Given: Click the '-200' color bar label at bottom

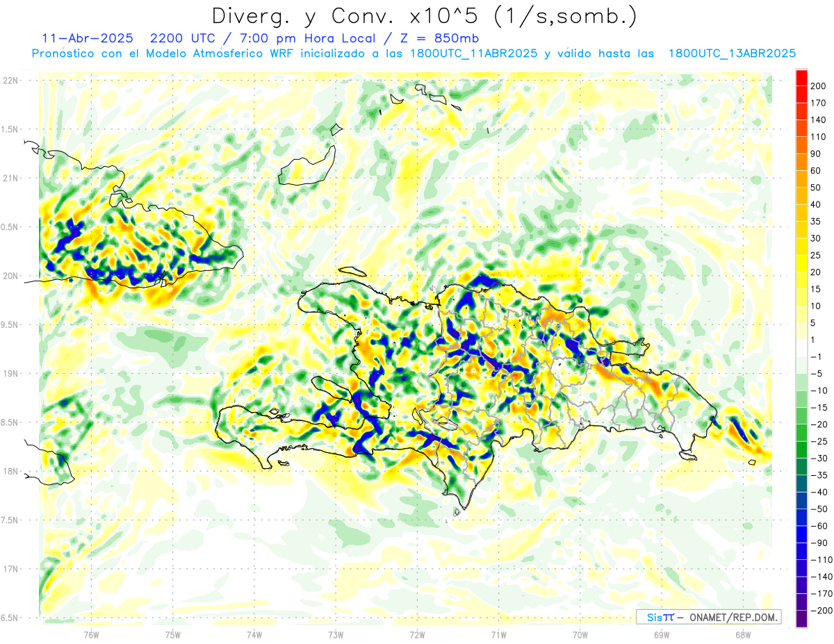Looking at the screenshot, I should click(821, 611).
